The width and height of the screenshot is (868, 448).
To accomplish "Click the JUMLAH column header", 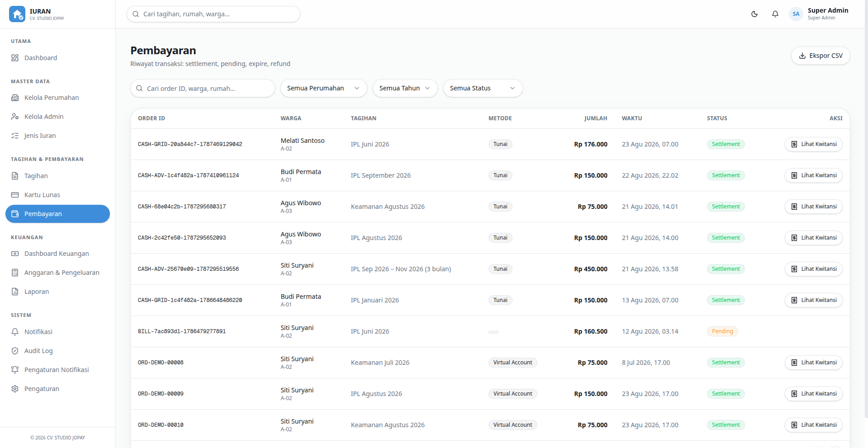I will (596, 118).
